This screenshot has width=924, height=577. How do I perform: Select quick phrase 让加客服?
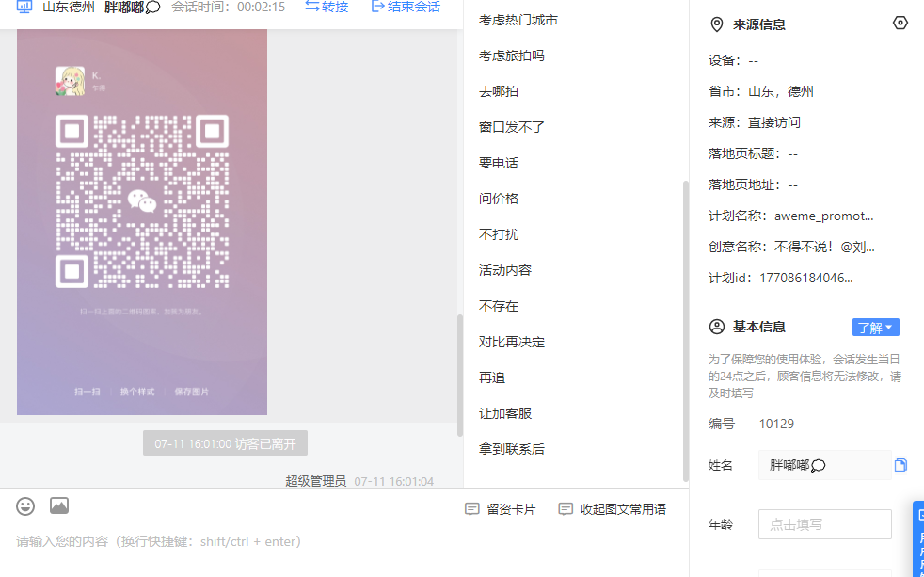point(505,413)
